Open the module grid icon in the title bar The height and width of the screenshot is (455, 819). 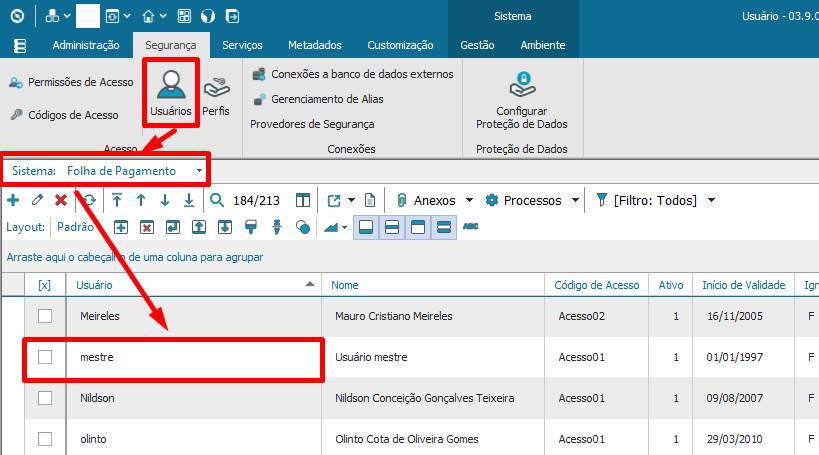(184, 16)
